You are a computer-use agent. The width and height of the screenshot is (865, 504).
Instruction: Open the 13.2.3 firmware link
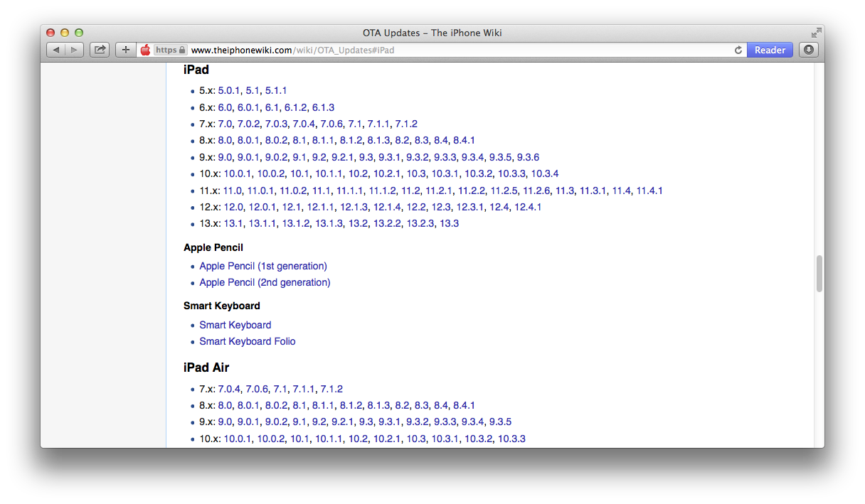(420, 223)
